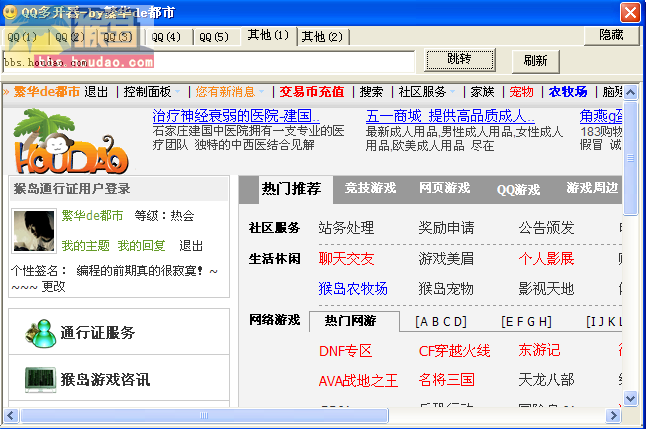Select the [A B C D] sub-tab
This screenshot has width=647, height=429.
(x=441, y=321)
